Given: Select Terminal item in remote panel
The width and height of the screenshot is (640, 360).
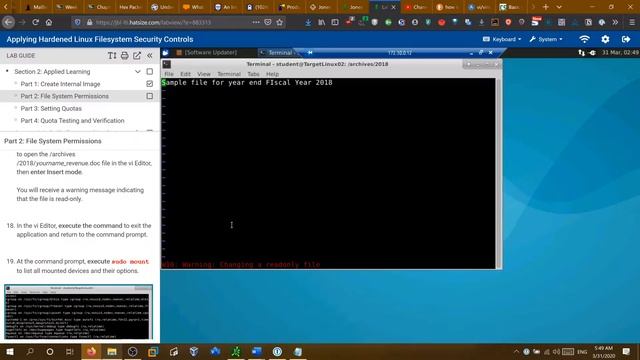Looking at the screenshot, I should pos(277,53).
